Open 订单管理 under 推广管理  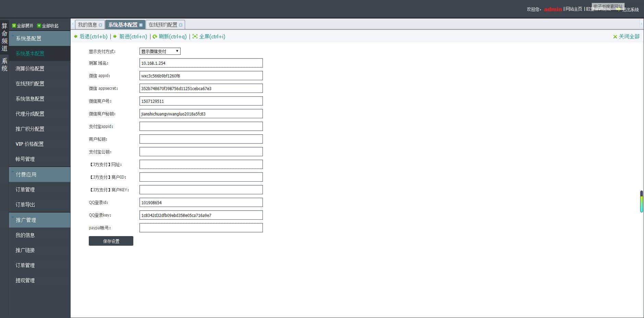(40, 265)
